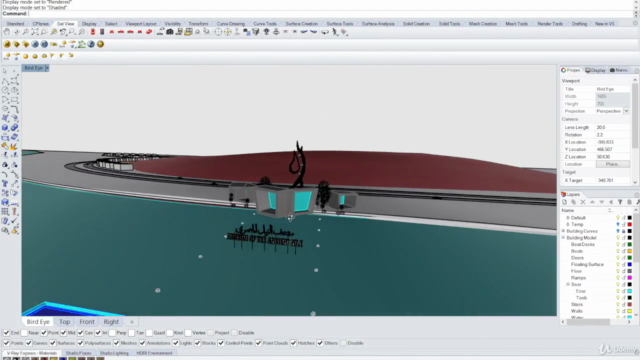This screenshot has width=640, height=360.
Task: Toggle the Perp osnap checkbox
Action: (112, 333)
